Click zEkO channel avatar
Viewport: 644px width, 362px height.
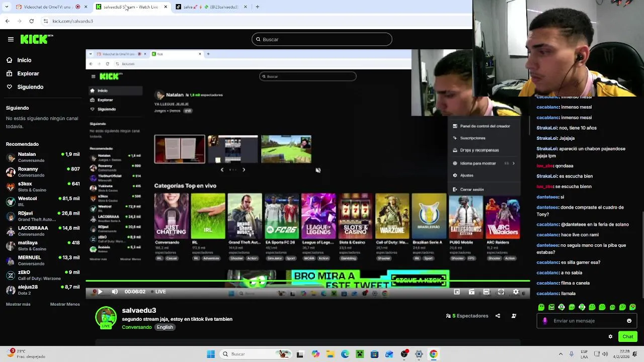[11, 275]
